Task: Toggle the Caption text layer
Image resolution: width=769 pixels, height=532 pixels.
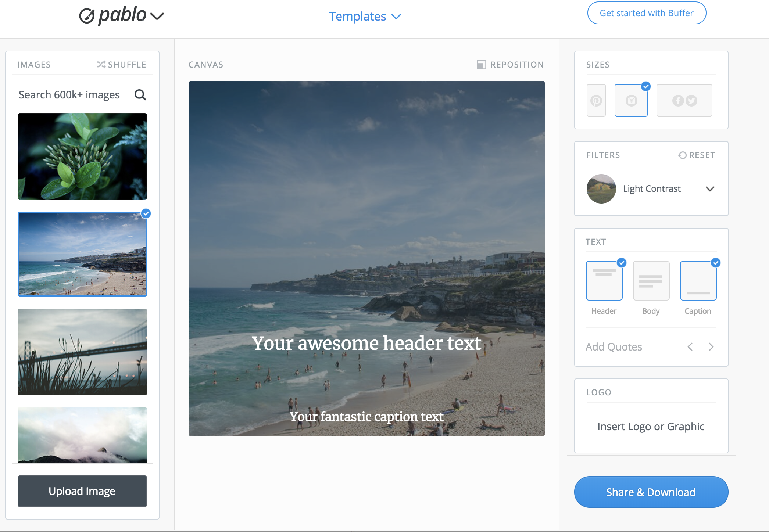Action: [698, 281]
